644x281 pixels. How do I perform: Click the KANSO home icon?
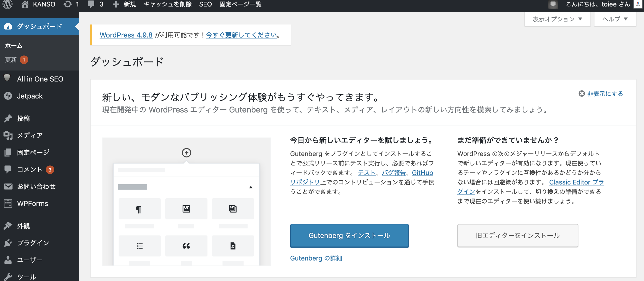click(x=25, y=4)
